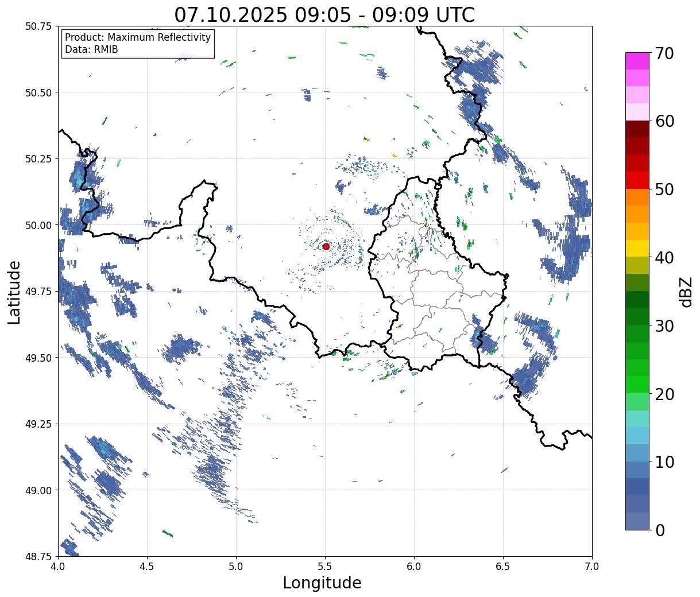
Task: Click the bright green colorbar segment just above 20
Action: (637, 385)
